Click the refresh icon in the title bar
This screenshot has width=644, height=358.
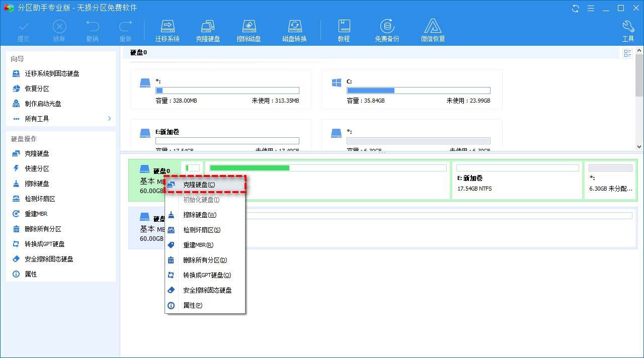coord(575,8)
